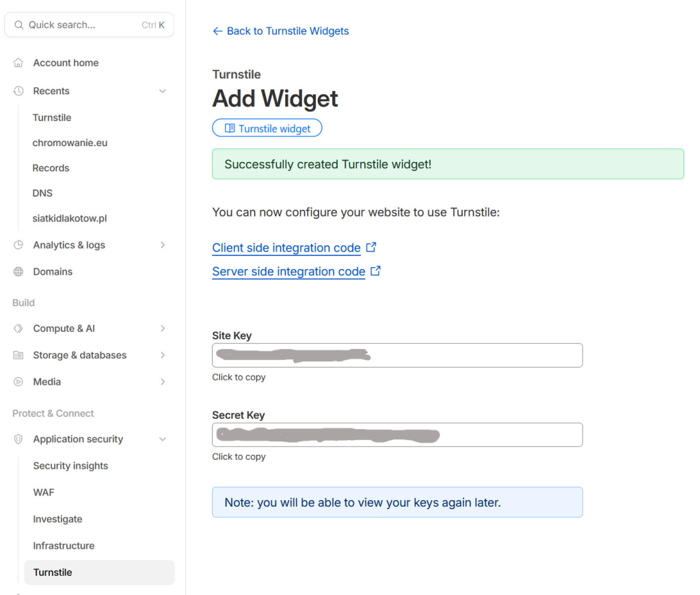This screenshot has height=595, width=700.
Task: Click the Media play icon
Action: tap(18, 382)
